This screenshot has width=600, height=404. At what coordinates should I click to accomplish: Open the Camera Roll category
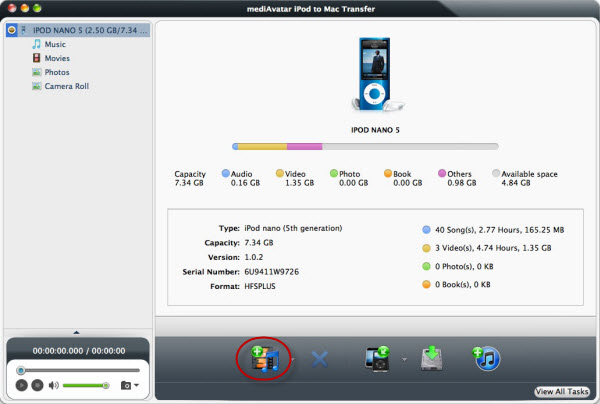[x=67, y=86]
